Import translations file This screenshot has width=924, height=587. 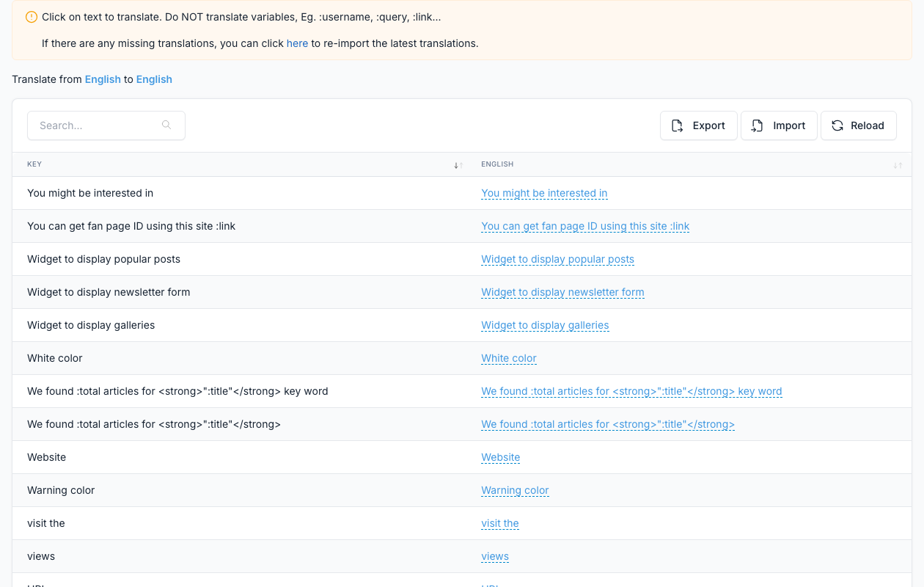pos(779,125)
